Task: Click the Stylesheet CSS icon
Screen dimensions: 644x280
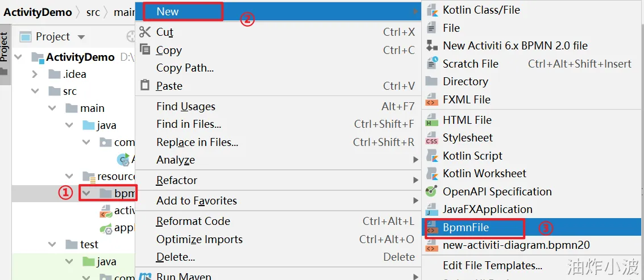Action: click(x=432, y=138)
